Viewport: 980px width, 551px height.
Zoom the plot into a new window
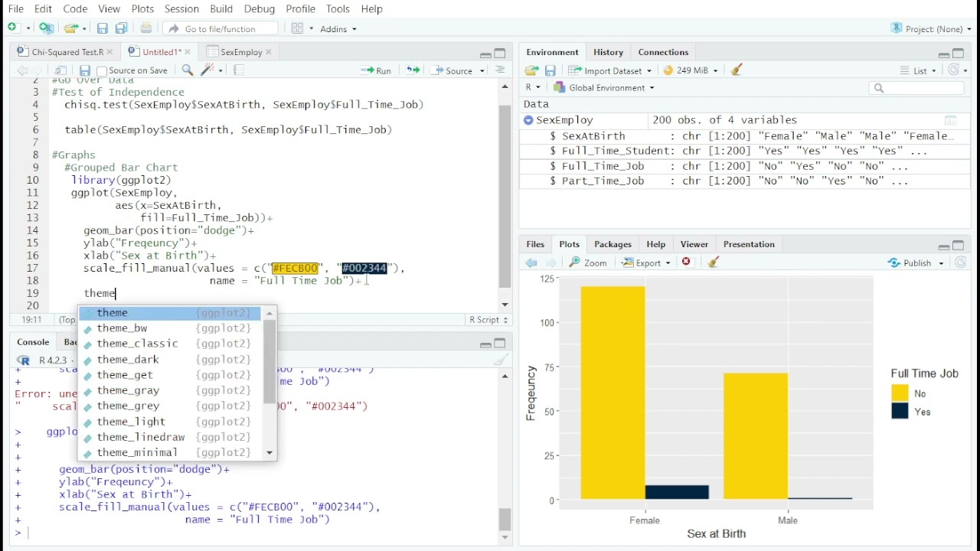[588, 262]
